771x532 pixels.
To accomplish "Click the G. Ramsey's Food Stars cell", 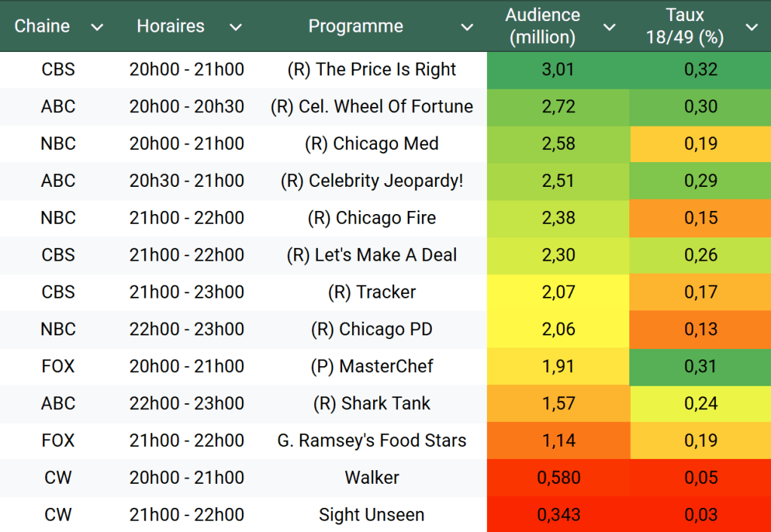I will pos(372,441).
